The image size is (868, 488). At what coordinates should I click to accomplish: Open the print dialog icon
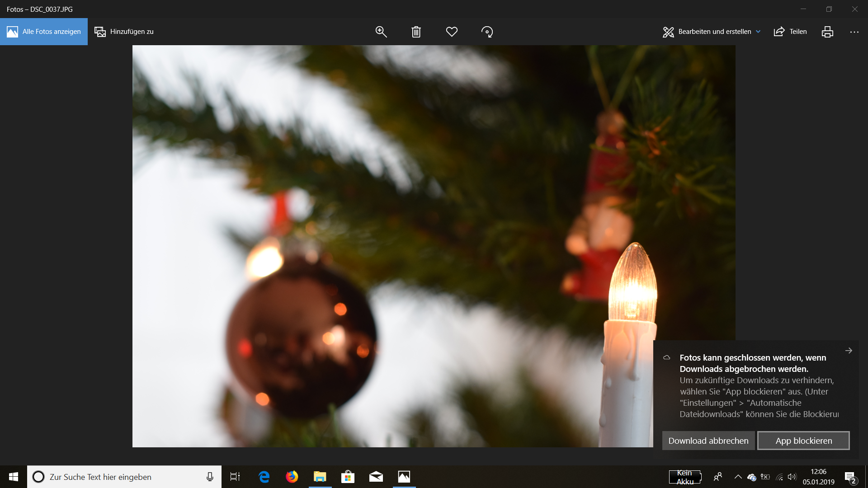tap(827, 32)
